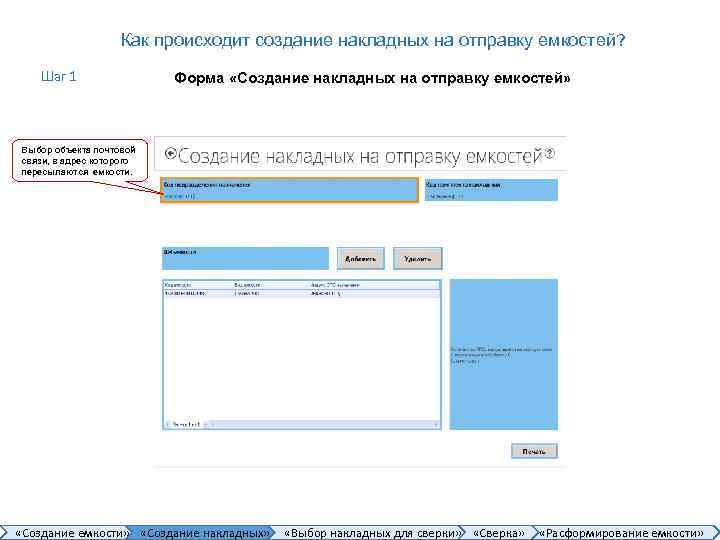Open the «Создание накладных» step tab
Image resolution: width=720 pixels, height=540 pixels.
coord(204,533)
